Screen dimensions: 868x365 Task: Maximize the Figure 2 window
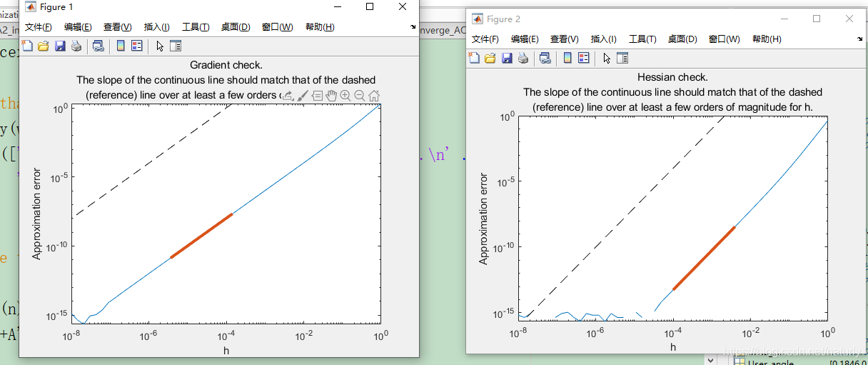point(817,19)
